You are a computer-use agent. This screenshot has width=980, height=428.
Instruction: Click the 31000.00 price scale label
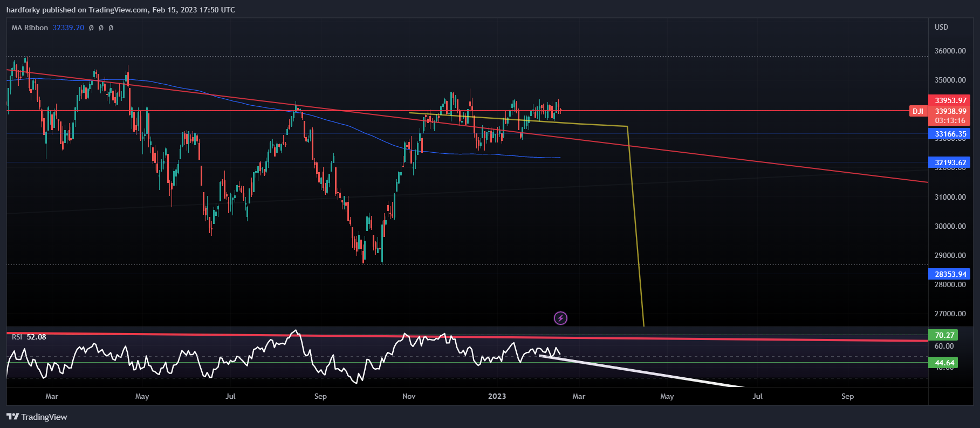point(950,197)
